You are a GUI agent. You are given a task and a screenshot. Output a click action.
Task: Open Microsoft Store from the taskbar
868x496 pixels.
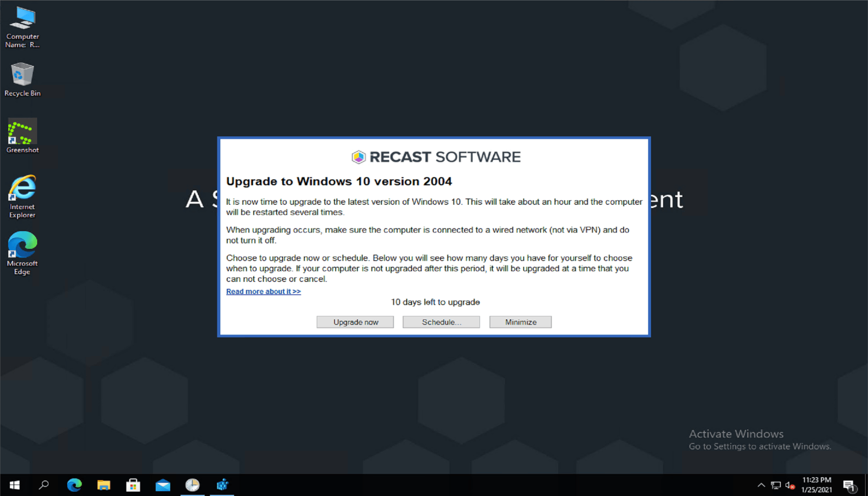(133, 485)
